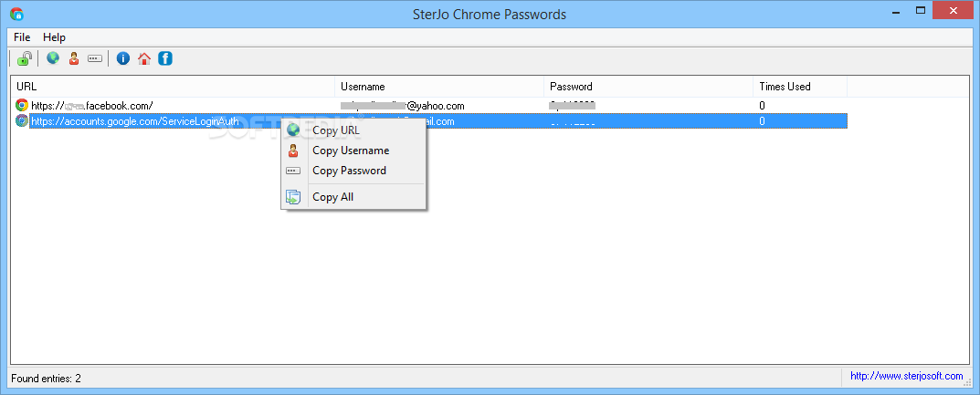Click the Copy URL globe toolbar icon
Screen dimensions: 980x395
(x=53, y=58)
